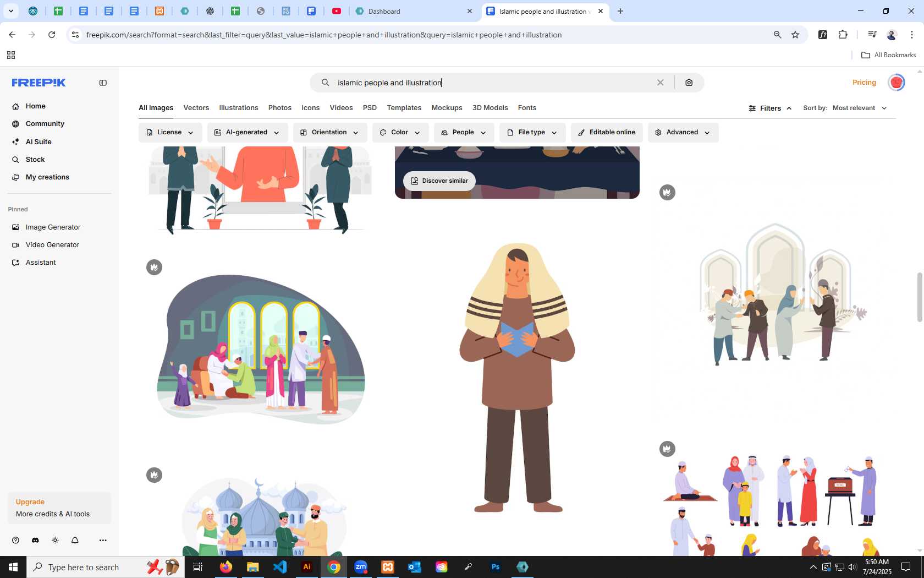Switch to Icons tab

pyautogui.click(x=310, y=108)
